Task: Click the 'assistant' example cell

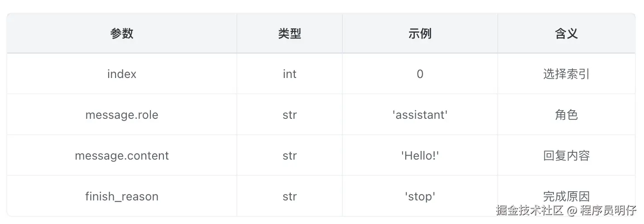Action: pyautogui.click(x=420, y=115)
